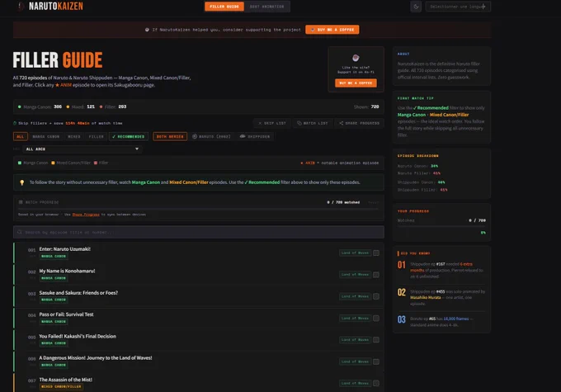This screenshot has height=392, width=561.
Task: Open episode The Assassin of the Mist!
Action: click(x=65, y=380)
